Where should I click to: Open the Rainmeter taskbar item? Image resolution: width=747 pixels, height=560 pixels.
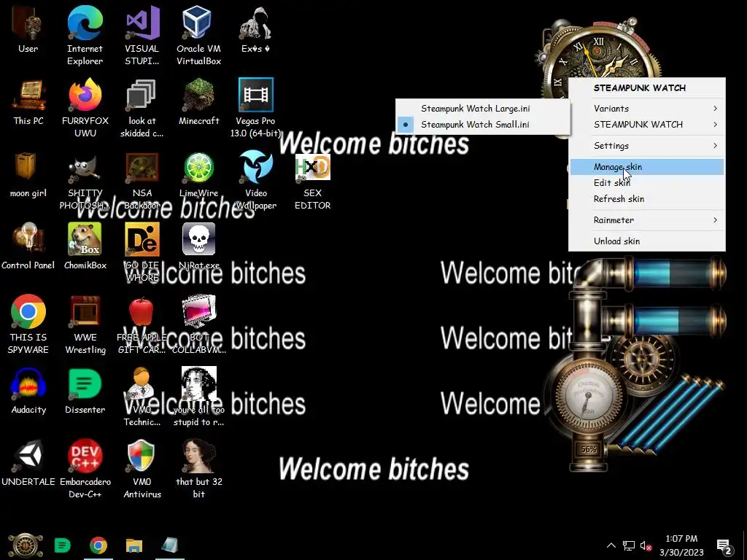pos(169,545)
